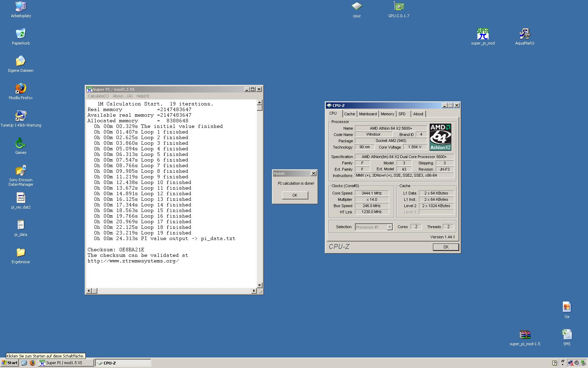This screenshot has width=588, height=368.
Task: Click the PI value output -> pi_data.txt line
Action: (165, 239)
